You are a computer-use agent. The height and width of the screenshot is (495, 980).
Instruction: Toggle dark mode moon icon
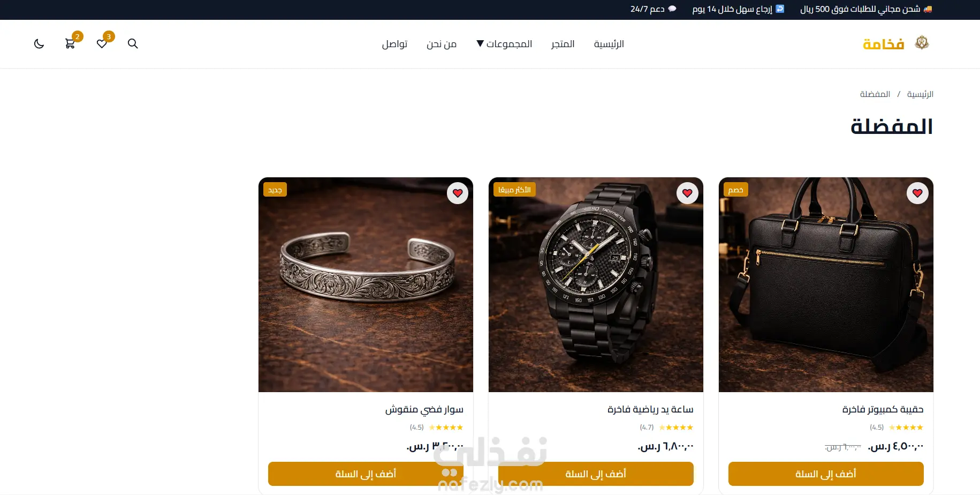(39, 44)
